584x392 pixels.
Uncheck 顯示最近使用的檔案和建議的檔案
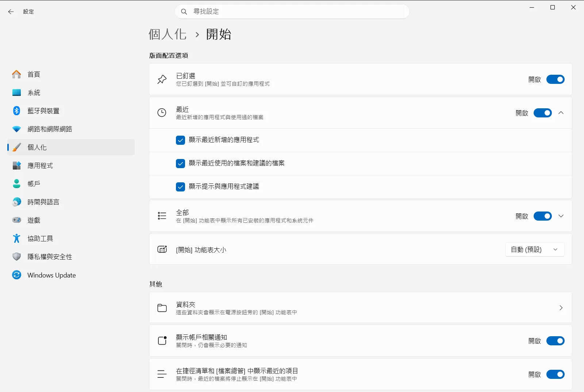(180, 164)
